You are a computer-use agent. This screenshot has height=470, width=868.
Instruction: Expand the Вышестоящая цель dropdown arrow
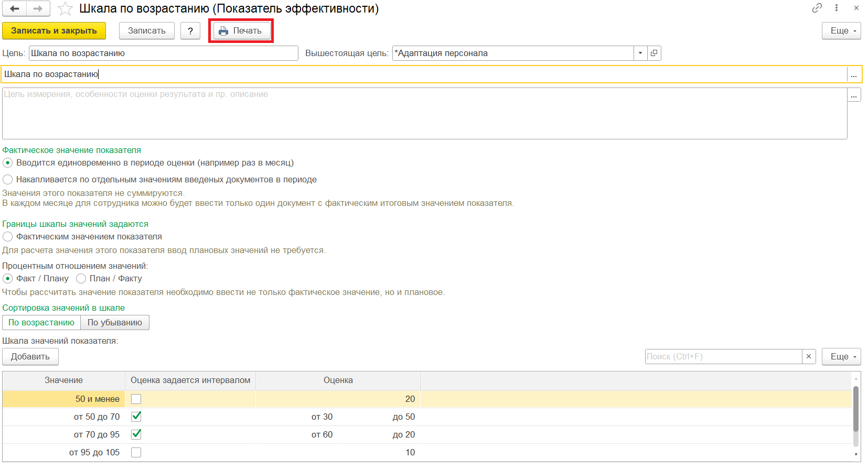click(640, 53)
